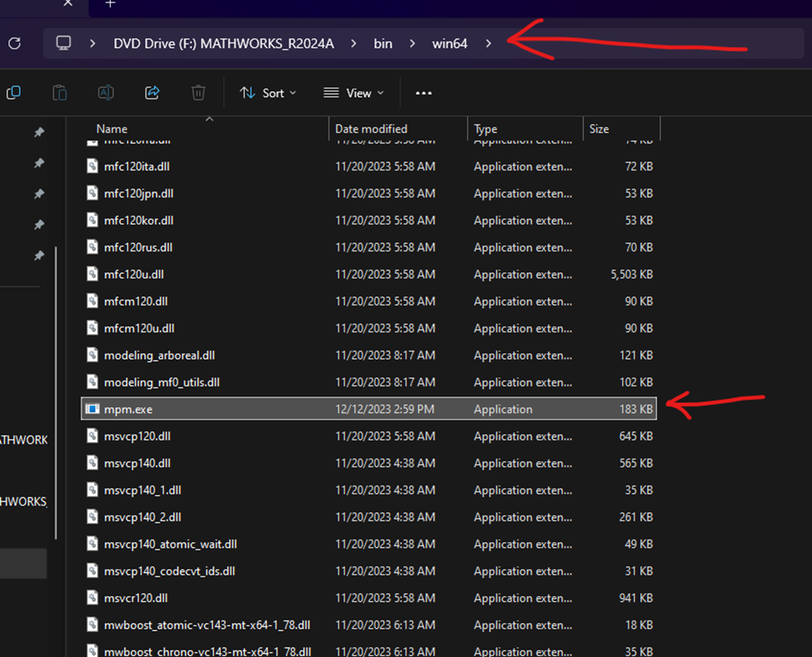Open the View dropdown menu
The image size is (812, 657).
(354, 93)
